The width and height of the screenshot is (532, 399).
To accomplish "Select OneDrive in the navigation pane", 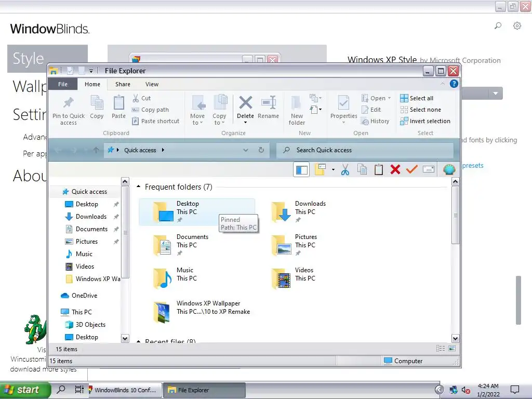I will (x=79, y=296).
